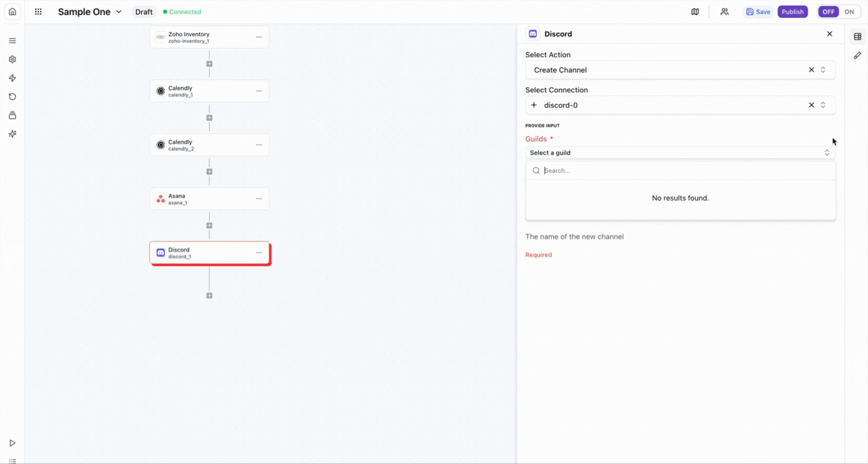Click the guild Search field
868x464 pixels.
click(680, 170)
